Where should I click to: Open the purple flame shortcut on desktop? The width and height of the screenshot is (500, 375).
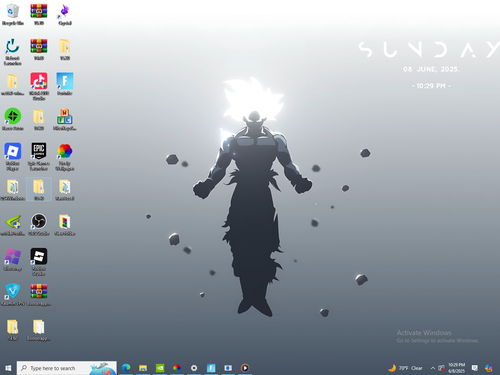pos(65,14)
